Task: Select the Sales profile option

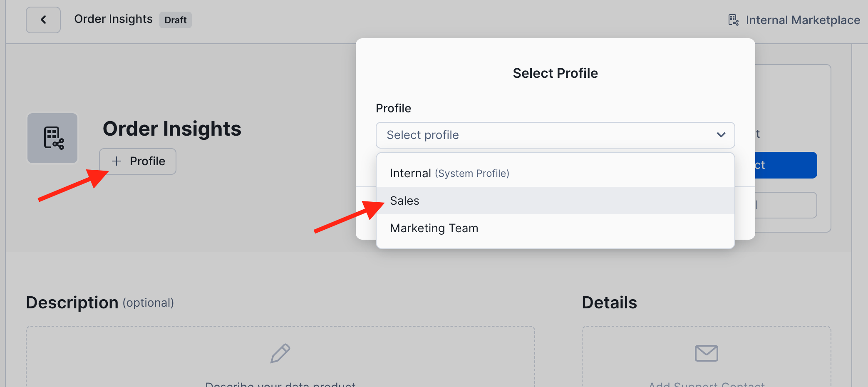Action: pyautogui.click(x=404, y=201)
